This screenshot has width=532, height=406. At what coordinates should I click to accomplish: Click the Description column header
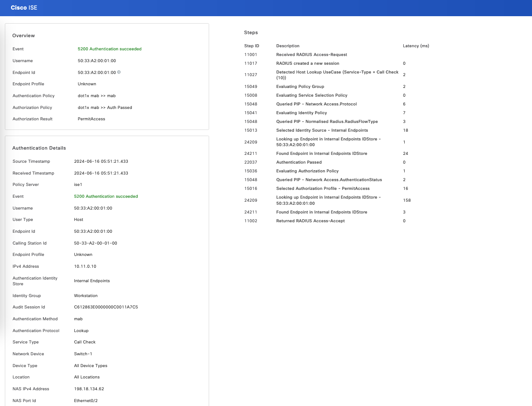pyautogui.click(x=288, y=46)
